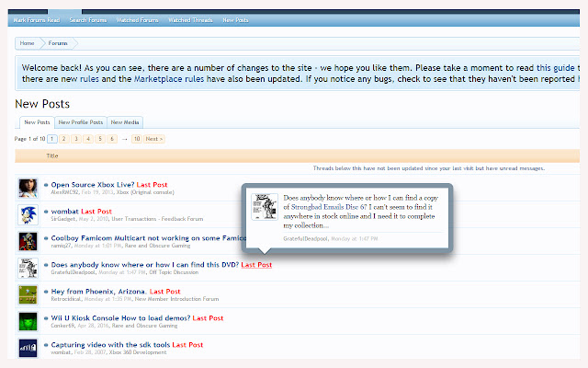The width and height of the screenshot is (588, 368).
Task: Click unread dot next to Capturing video thread
Action: (x=46, y=345)
